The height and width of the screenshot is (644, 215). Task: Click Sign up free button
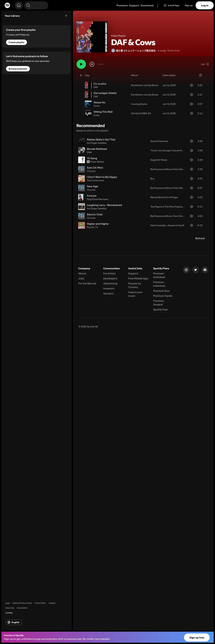click(197, 637)
